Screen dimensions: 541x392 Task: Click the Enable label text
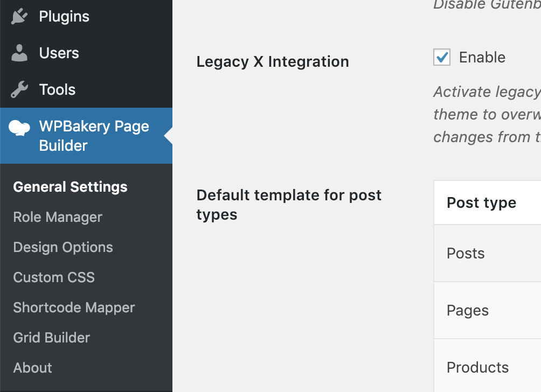point(482,57)
